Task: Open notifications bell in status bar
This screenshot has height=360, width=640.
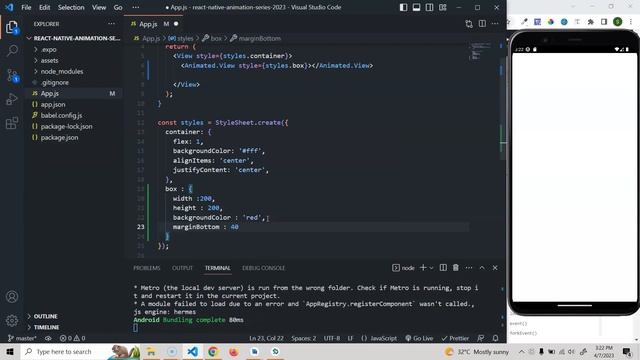Action: (x=495, y=338)
